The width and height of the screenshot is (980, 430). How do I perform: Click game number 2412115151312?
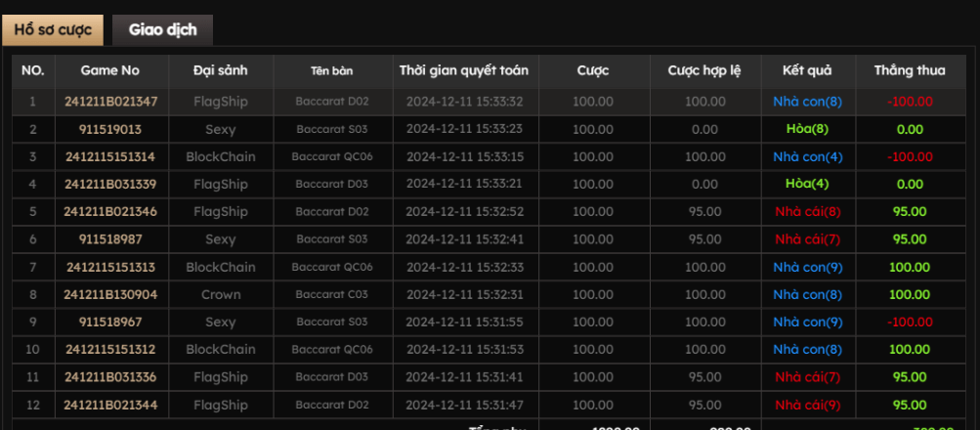(x=110, y=349)
